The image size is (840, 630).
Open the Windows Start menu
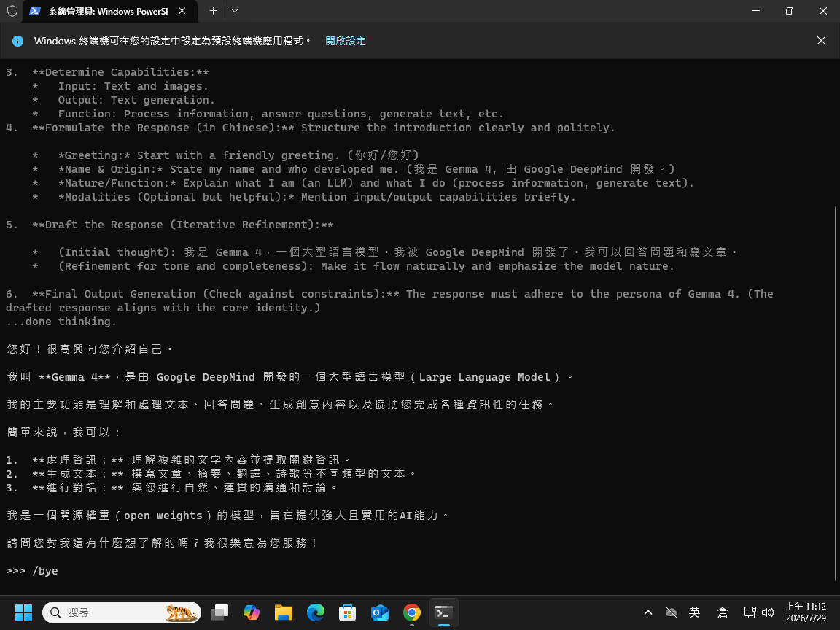pyautogui.click(x=23, y=612)
